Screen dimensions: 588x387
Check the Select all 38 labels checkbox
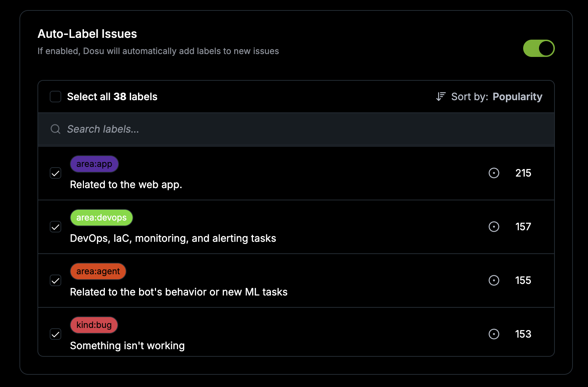tap(55, 97)
